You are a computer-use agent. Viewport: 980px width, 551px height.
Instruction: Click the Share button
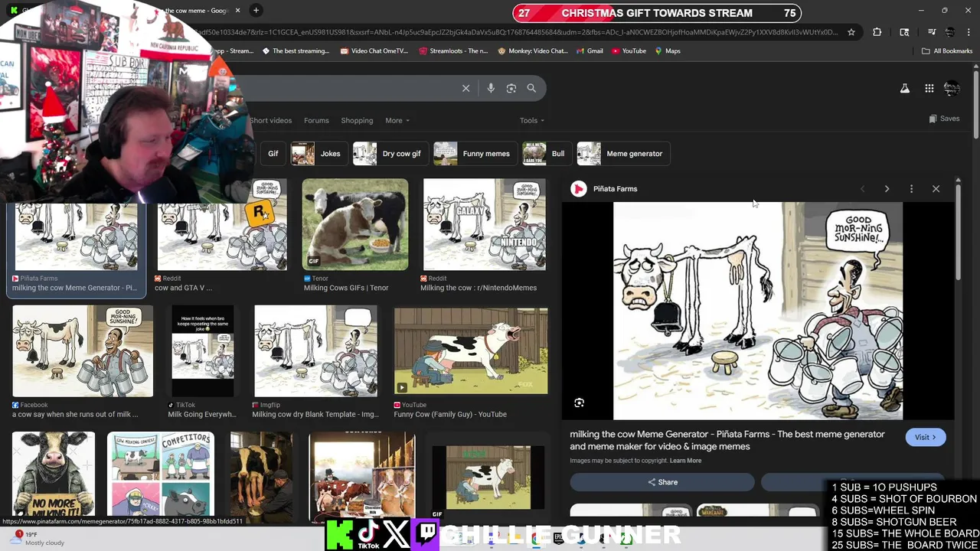662,482
